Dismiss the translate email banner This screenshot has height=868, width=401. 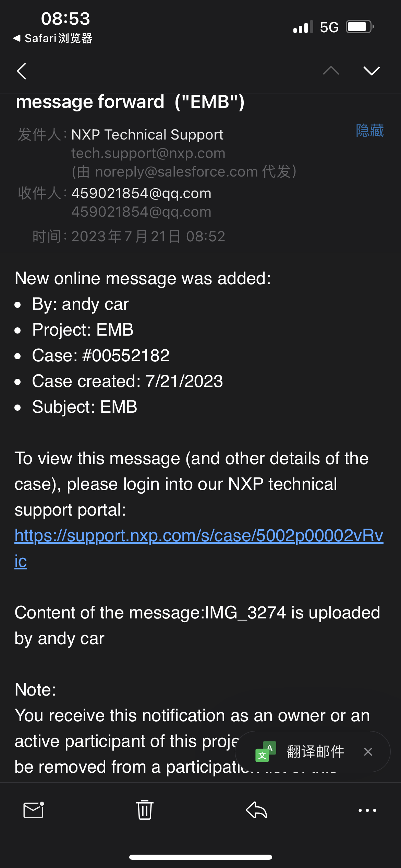point(368,751)
